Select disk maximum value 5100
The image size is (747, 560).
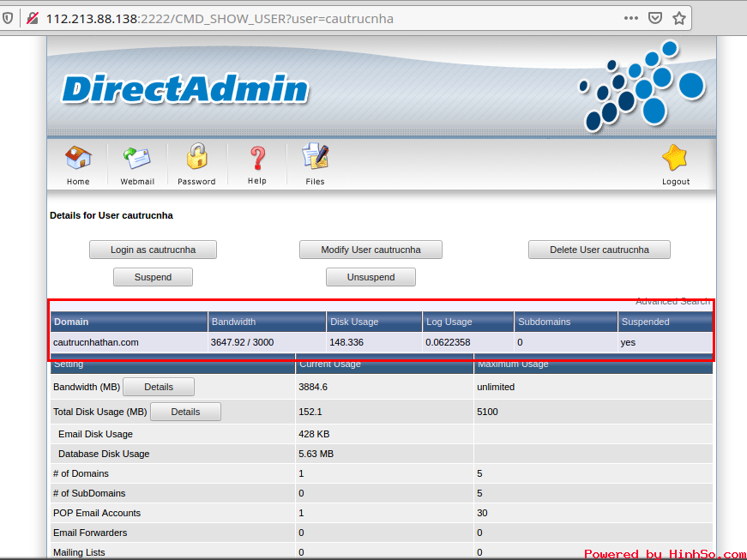pos(487,412)
